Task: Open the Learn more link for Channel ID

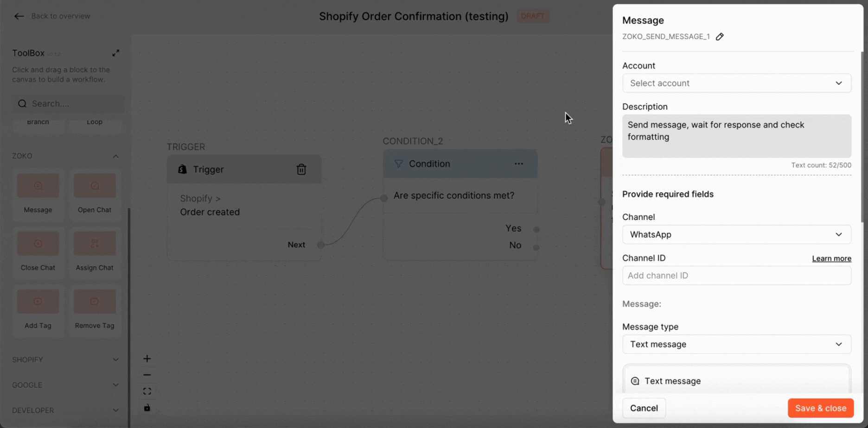Action: pos(831,258)
